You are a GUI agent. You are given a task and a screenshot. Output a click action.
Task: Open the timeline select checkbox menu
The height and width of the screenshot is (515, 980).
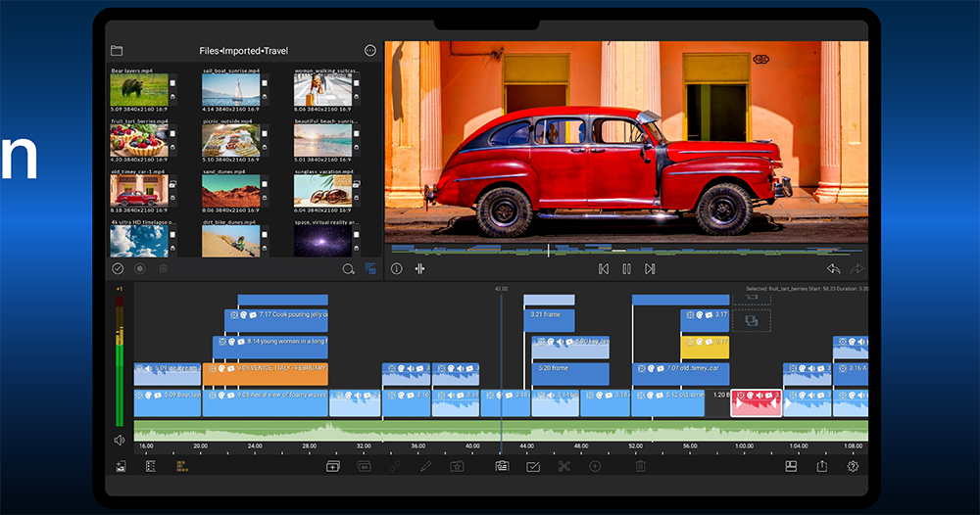532,467
